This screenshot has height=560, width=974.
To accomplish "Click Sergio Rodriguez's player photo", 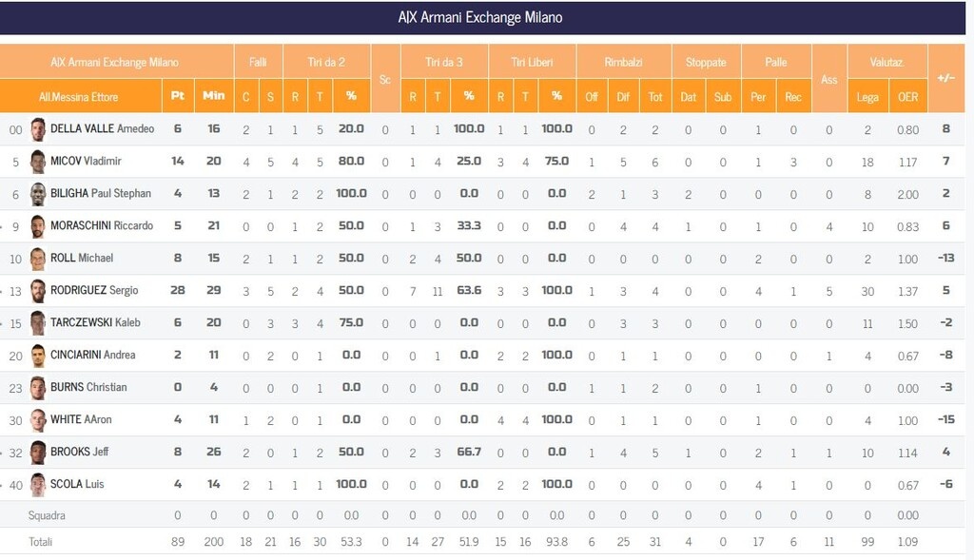I will [x=38, y=291].
